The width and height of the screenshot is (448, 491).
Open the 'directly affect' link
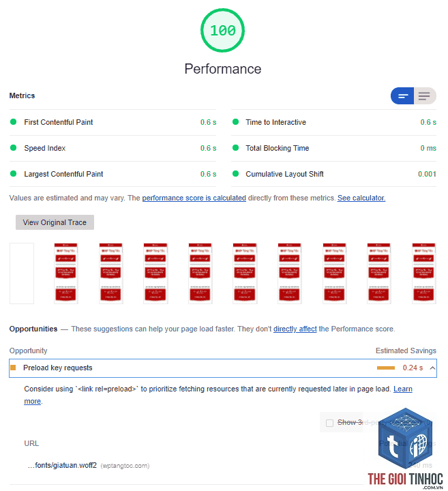click(295, 329)
